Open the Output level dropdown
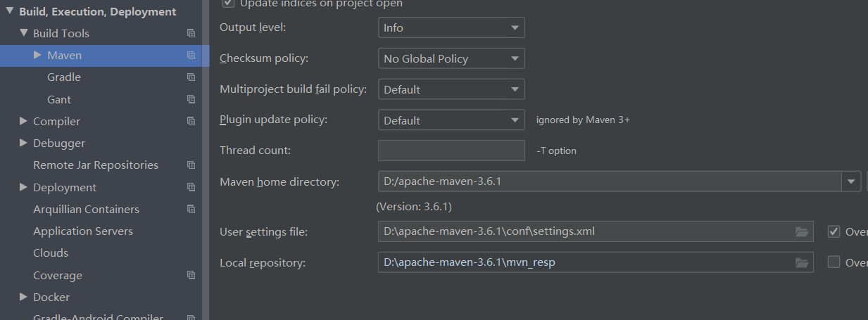The width and height of the screenshot is (868, 320). (x=451, y=28)
